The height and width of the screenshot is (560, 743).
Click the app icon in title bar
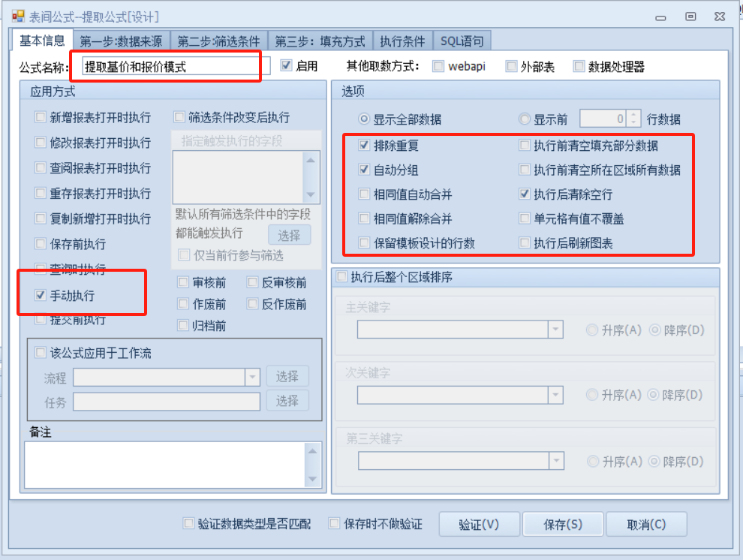[18, 16]
